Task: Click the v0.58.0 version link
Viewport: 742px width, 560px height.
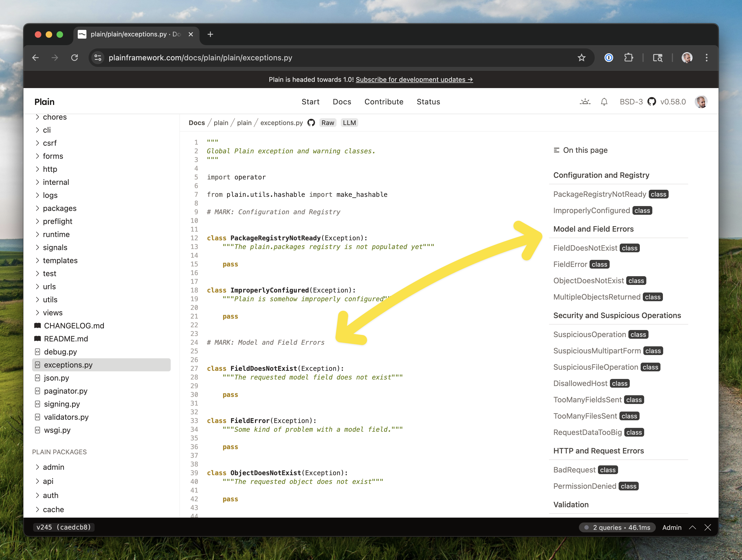Action: 673,102
